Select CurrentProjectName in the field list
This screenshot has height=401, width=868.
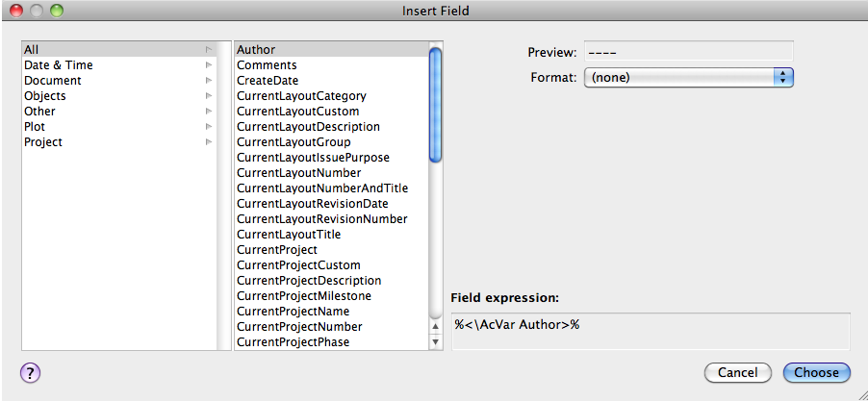coord(293,312)
